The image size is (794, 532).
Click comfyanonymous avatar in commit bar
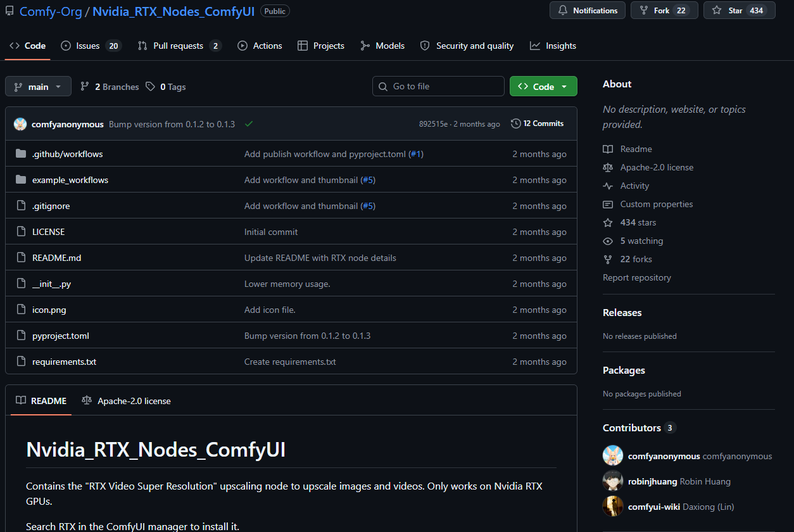(x=20, y=124)
